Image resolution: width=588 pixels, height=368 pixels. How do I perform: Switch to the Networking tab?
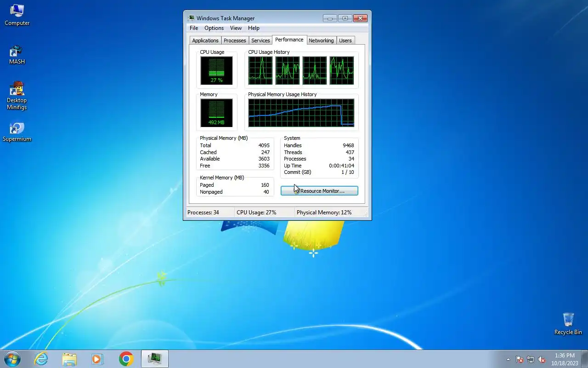321,40
